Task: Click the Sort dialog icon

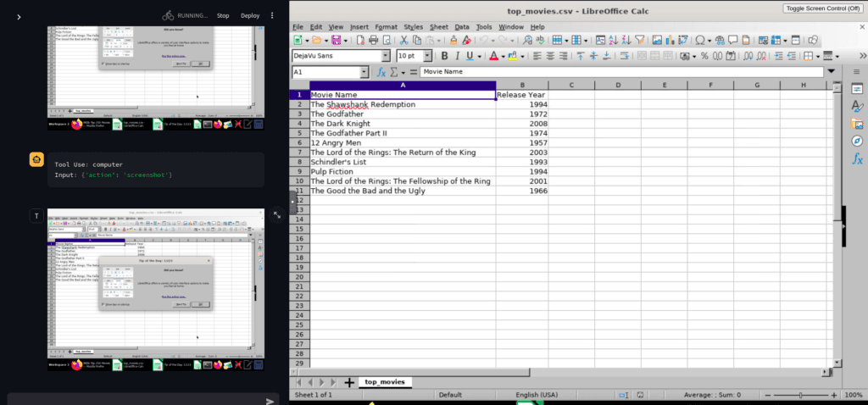Action: 600,40
